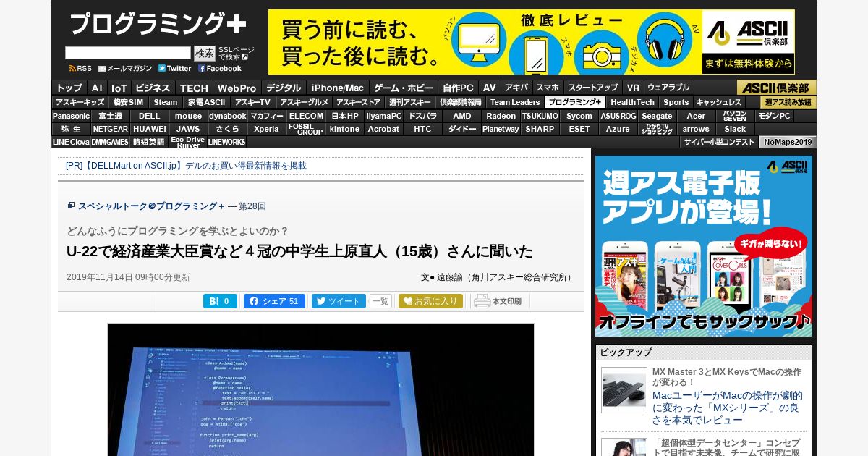Open the VR menu tab
868x456 pixels.
pyautogui.click(x=634, y=88)
